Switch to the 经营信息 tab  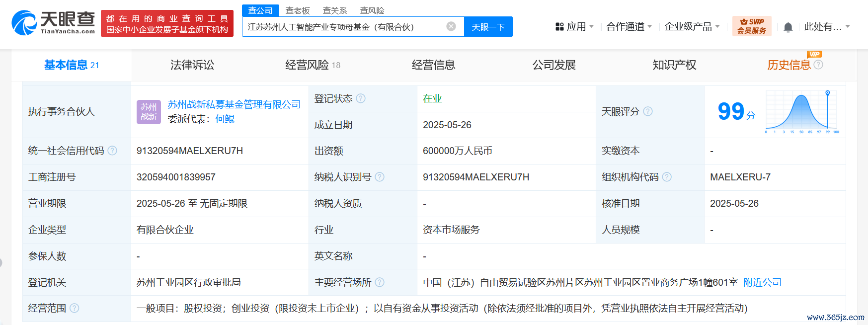coord(433,65)
